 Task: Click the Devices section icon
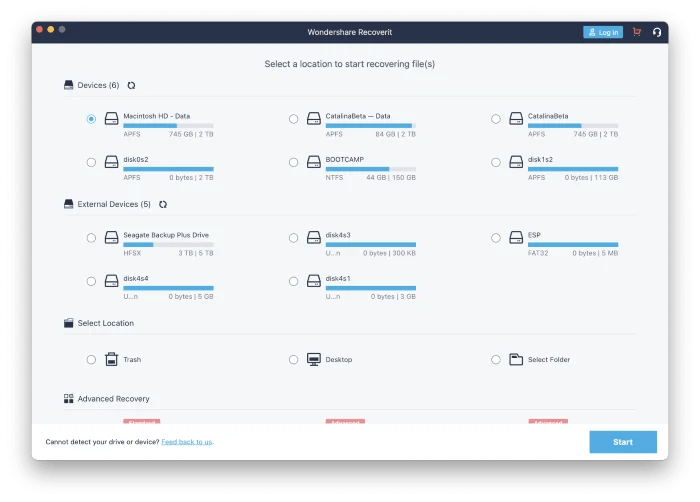(68, 85)
